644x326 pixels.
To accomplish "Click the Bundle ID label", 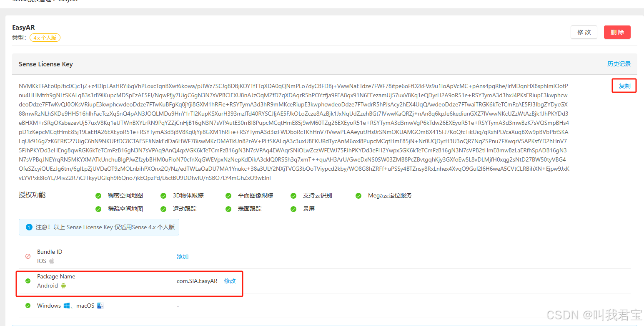I will [50, 252].
